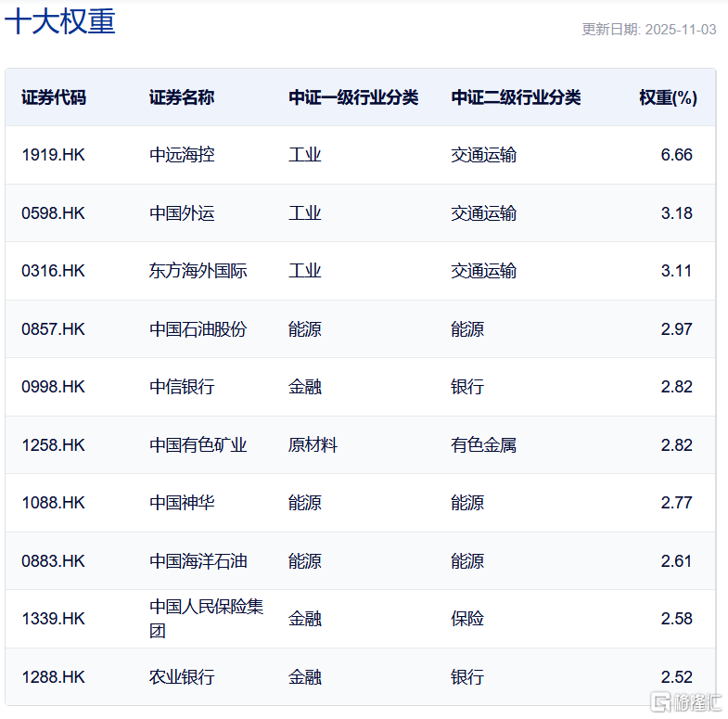Select stock code 0316.HK

tap(54, 271)
